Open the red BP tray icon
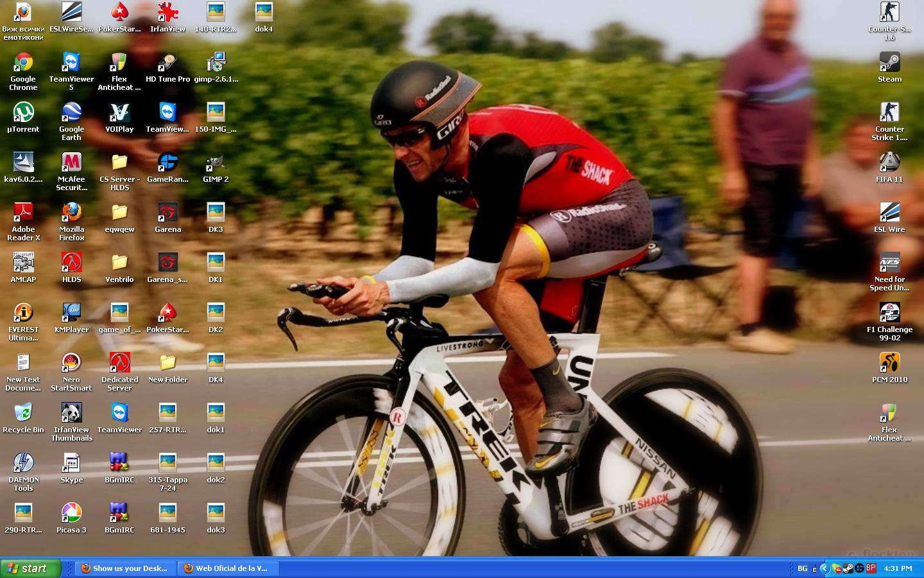Screen dimensions: 924x578 (x=871, y=568)
